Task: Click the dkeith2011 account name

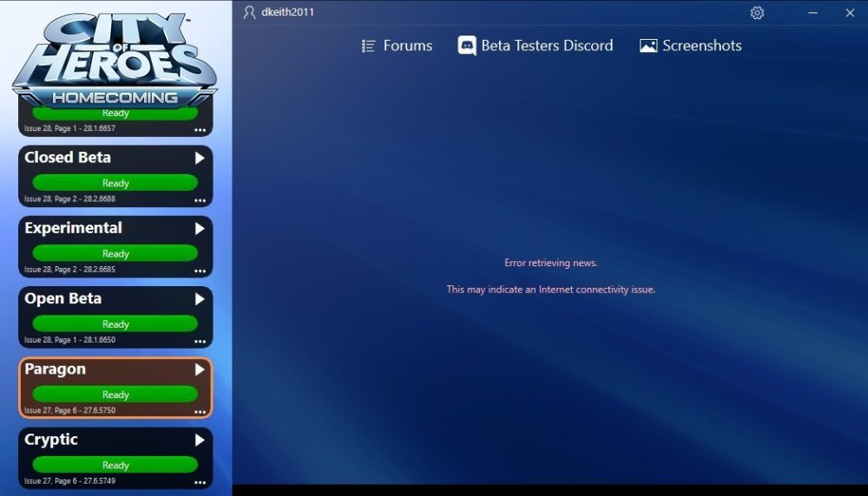Action: (x=287, y=13)
